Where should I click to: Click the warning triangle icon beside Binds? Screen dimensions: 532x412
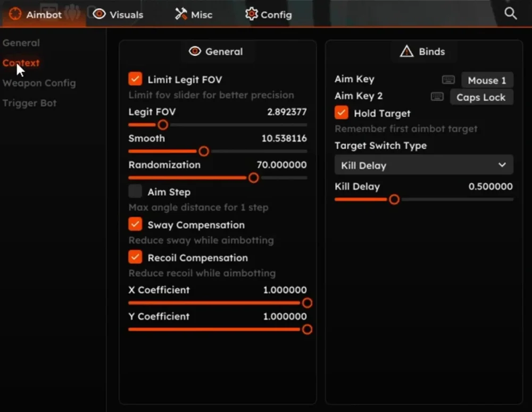[406, 52]
